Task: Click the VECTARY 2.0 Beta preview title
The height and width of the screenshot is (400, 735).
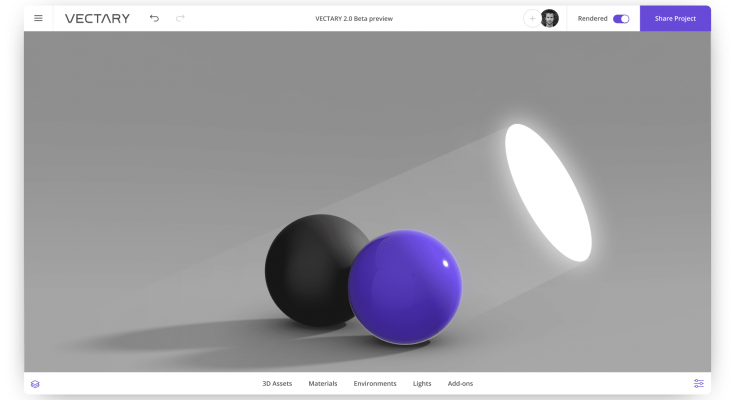Action: tap(354, 19)
